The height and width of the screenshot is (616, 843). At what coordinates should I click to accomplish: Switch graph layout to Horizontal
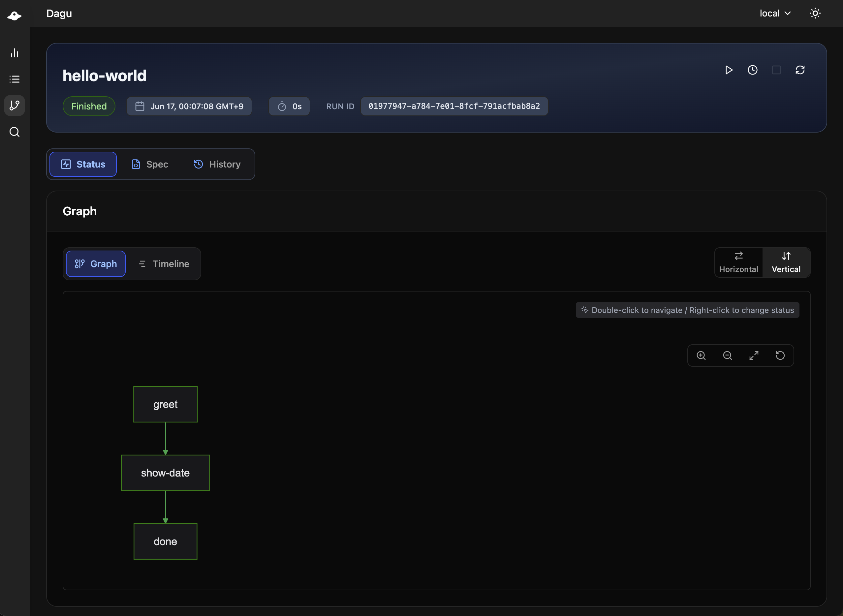(738, 262)
